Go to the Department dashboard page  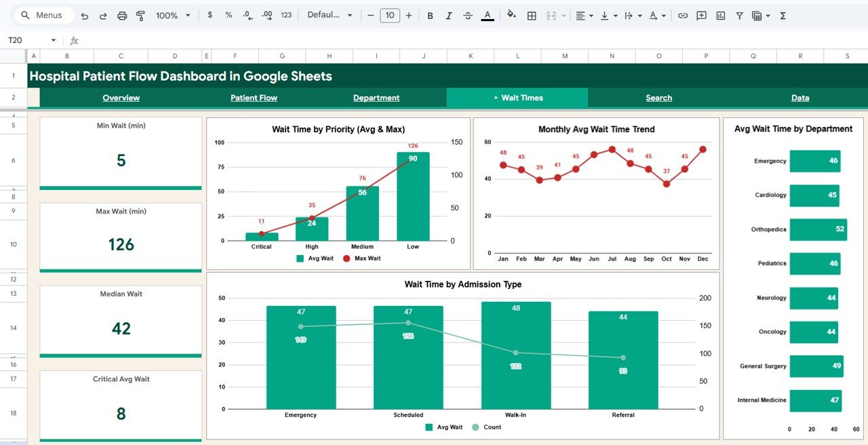click(376, 98)
